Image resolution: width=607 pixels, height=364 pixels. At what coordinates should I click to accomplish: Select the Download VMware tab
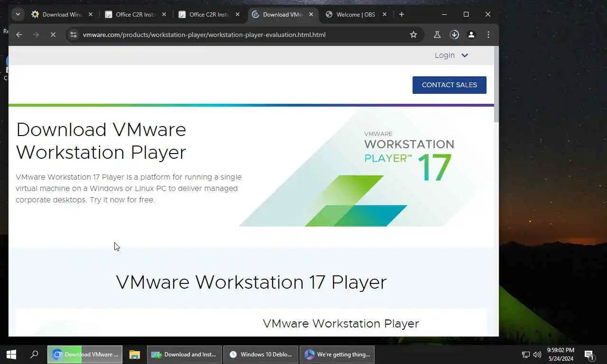[x=282, y=14]
